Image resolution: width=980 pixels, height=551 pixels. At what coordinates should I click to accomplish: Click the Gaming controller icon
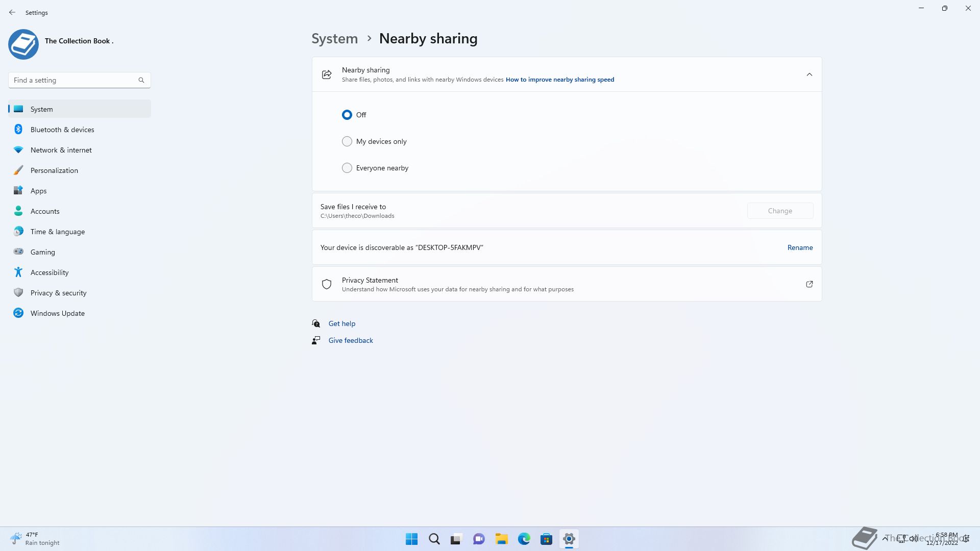18,252
